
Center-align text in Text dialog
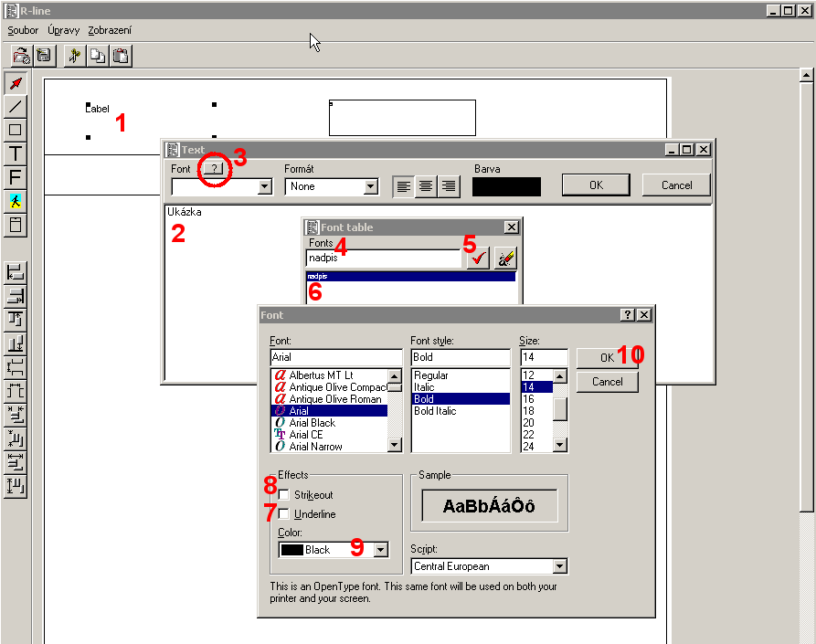(x=426, y=186)
